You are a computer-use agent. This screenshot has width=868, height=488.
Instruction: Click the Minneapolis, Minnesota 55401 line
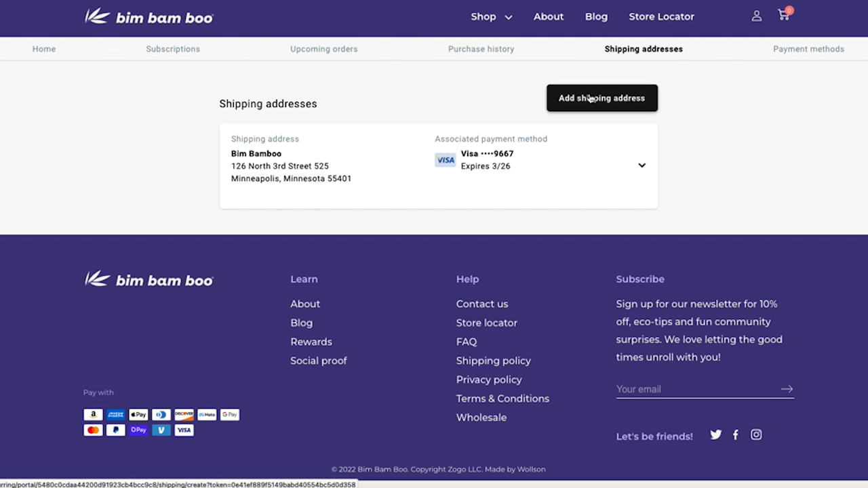pyautogui.click(x=291, y=178)
